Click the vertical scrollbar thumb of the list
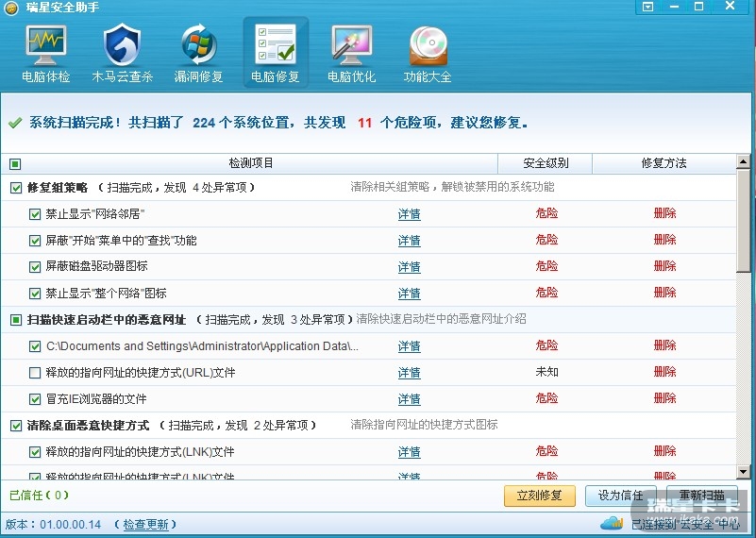 [743, 221]
